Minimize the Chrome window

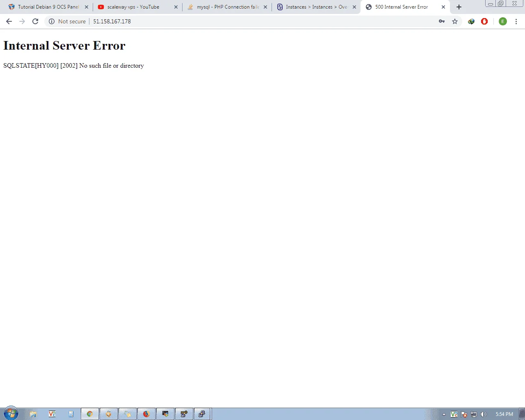[x=491, y=4]
